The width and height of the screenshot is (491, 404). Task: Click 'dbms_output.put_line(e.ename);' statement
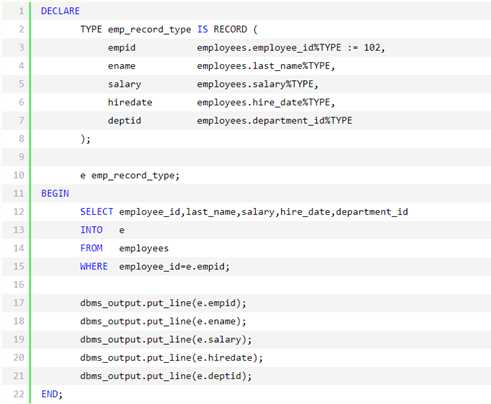click(163, 321)
